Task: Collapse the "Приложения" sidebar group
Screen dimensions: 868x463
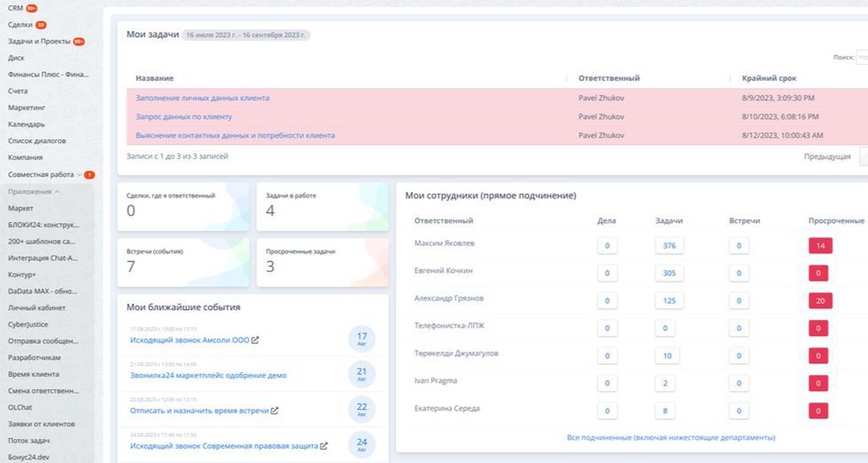Action: tap(58, 192)
